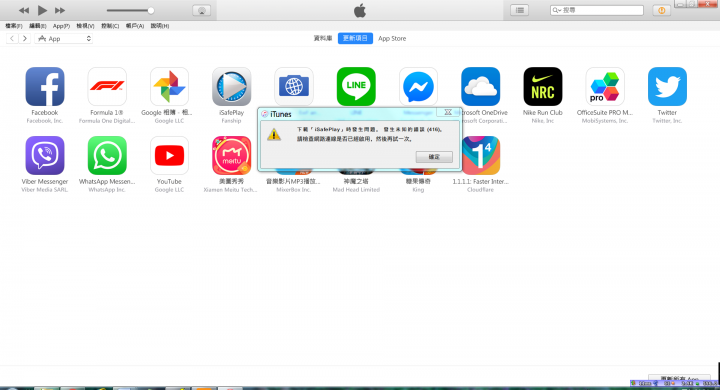Open the 檔案(F) menu
This screenshot has height=390, width=720.
click(x=14, y=26)
